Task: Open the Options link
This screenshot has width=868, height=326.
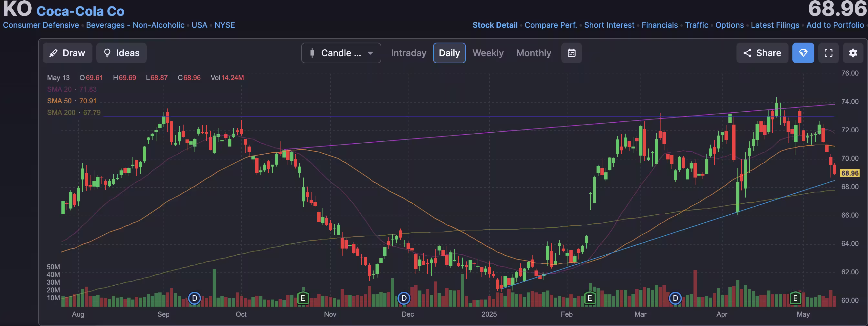Action: click(x=729, y=25)
